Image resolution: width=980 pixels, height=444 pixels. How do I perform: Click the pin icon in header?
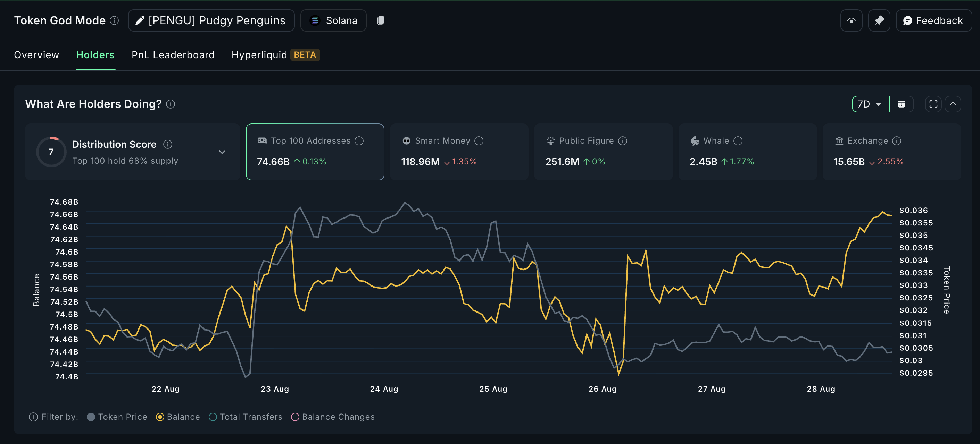pos(879,20)
